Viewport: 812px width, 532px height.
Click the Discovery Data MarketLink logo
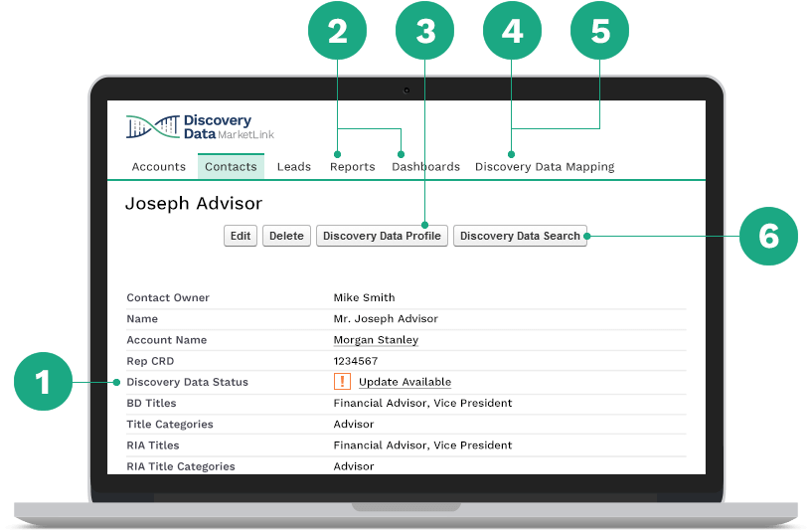coord(200,127)
